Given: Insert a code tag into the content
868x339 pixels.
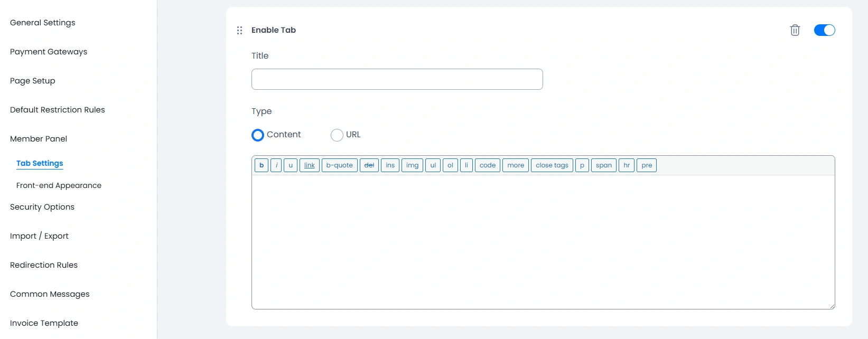Looking at the screenshot, I should [x=487, y=165].
